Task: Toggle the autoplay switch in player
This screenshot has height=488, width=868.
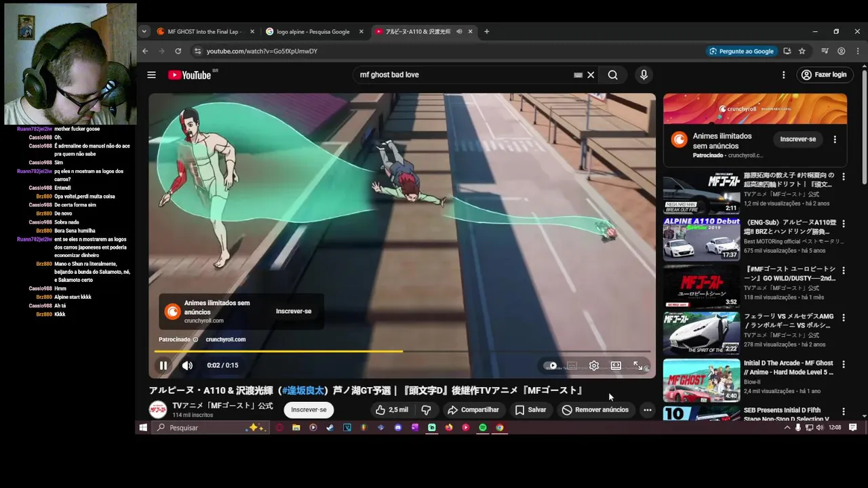Action: pos(550,365)
